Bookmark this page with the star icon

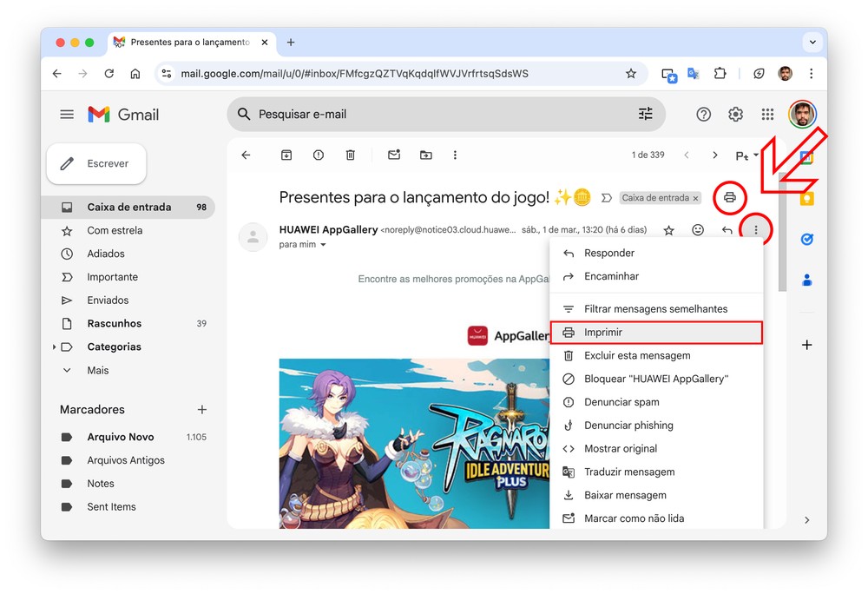tap(631, 74)
